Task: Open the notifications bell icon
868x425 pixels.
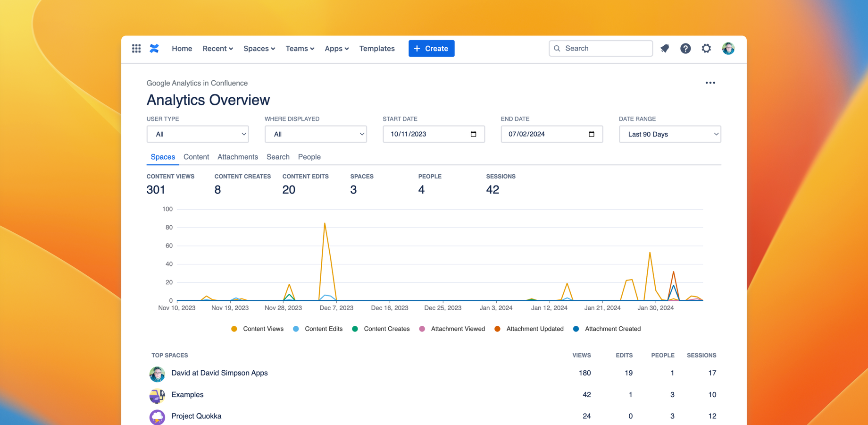Action: (x=665, y=48)
